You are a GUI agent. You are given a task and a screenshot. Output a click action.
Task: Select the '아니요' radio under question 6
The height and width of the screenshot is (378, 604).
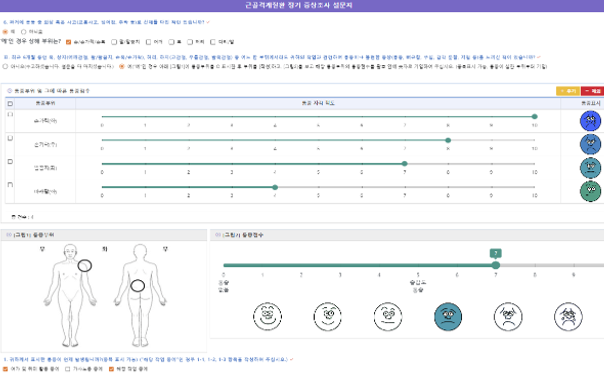(x=23, y=32)
